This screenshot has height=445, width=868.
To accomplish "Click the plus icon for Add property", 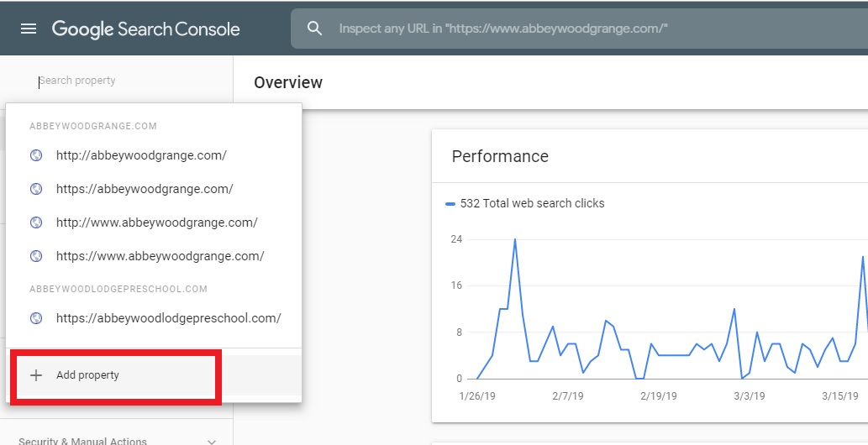I will (36, 375).
